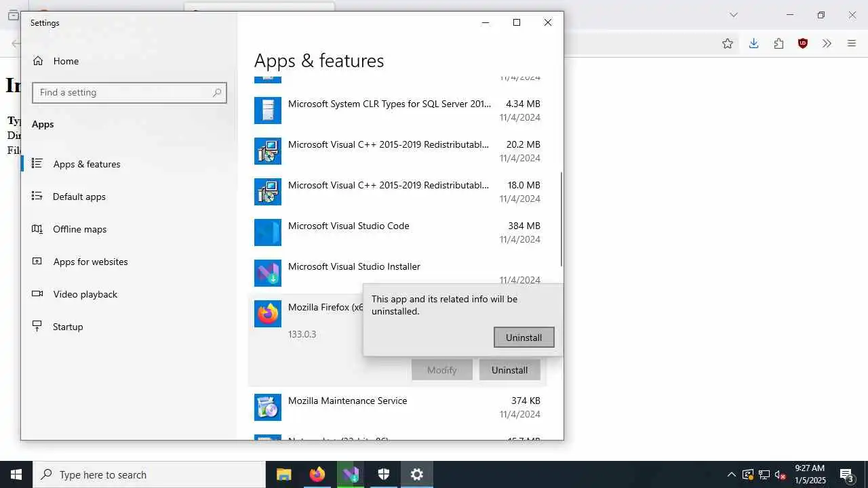
Task: Open Firefox hamburger application menu
Action: click(x=852, y=43)
